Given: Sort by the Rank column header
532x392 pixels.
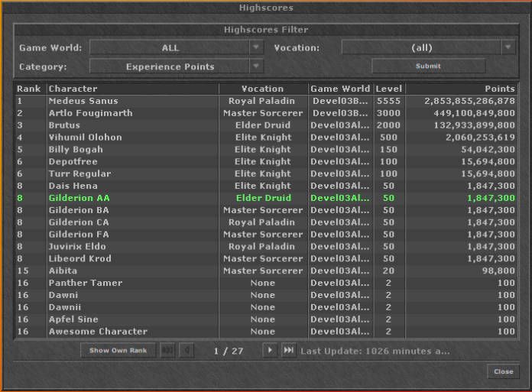Looking at the screenshot, I should point(30,89).
